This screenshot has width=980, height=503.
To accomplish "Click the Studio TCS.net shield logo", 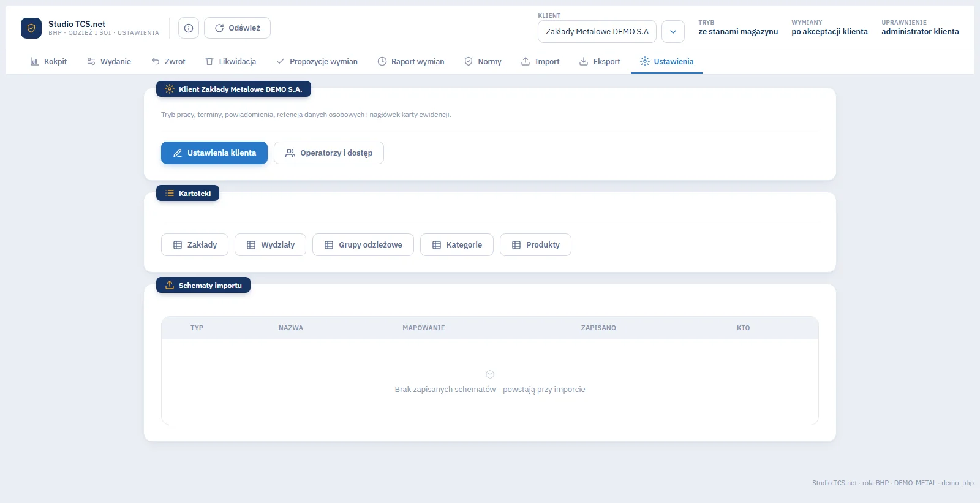I will pos(31,28).
